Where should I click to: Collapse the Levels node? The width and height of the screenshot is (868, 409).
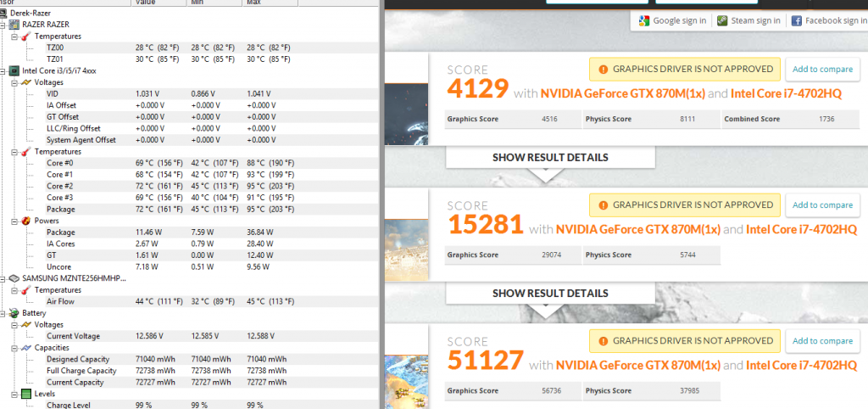tap(15, 394)
